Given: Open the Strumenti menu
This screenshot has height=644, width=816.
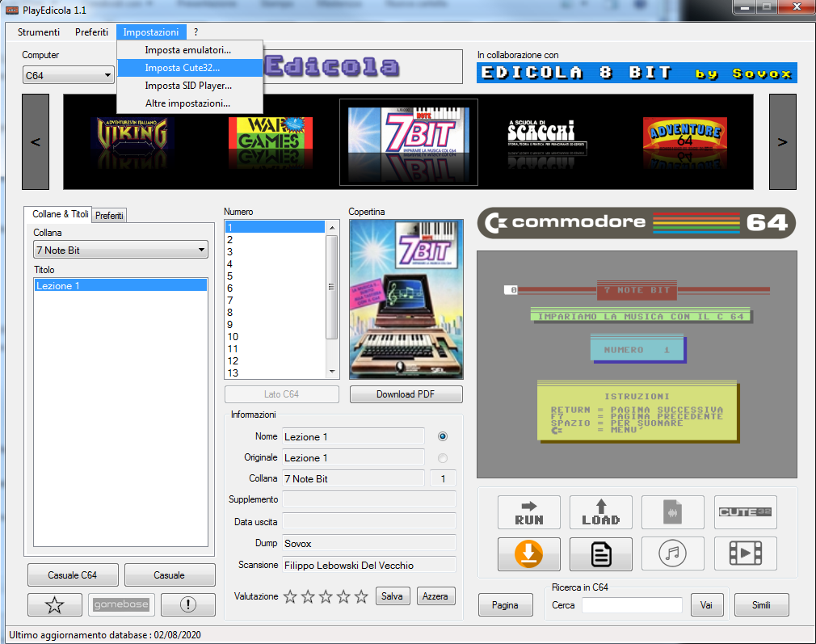Looking at the screenshot, I should [x=39, y=32].
